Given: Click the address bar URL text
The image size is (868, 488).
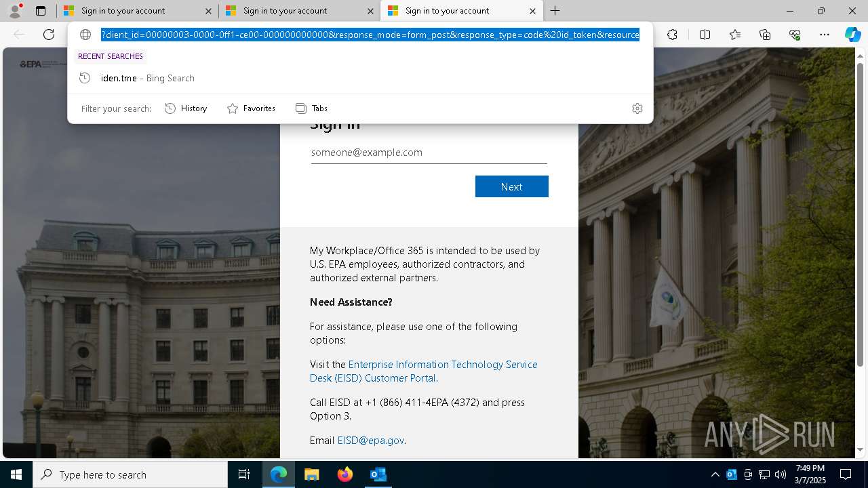Looking at the screenshot, I should 370,35.
